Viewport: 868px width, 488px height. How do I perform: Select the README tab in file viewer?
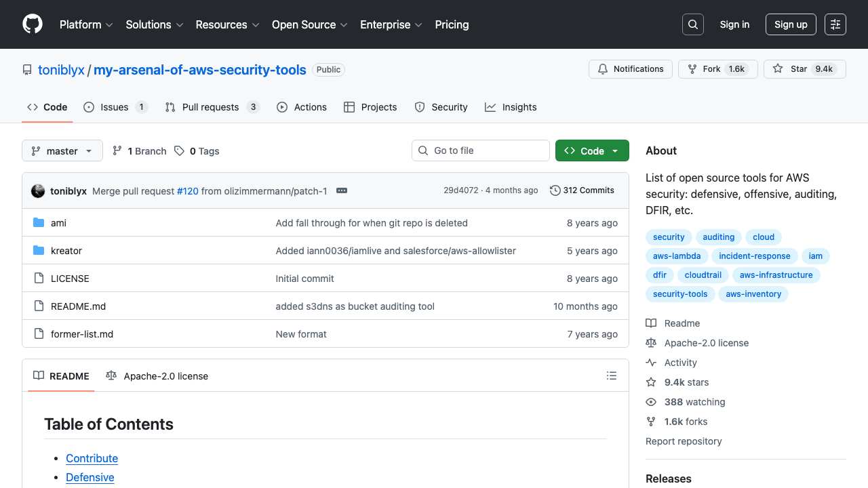point(61,375)
